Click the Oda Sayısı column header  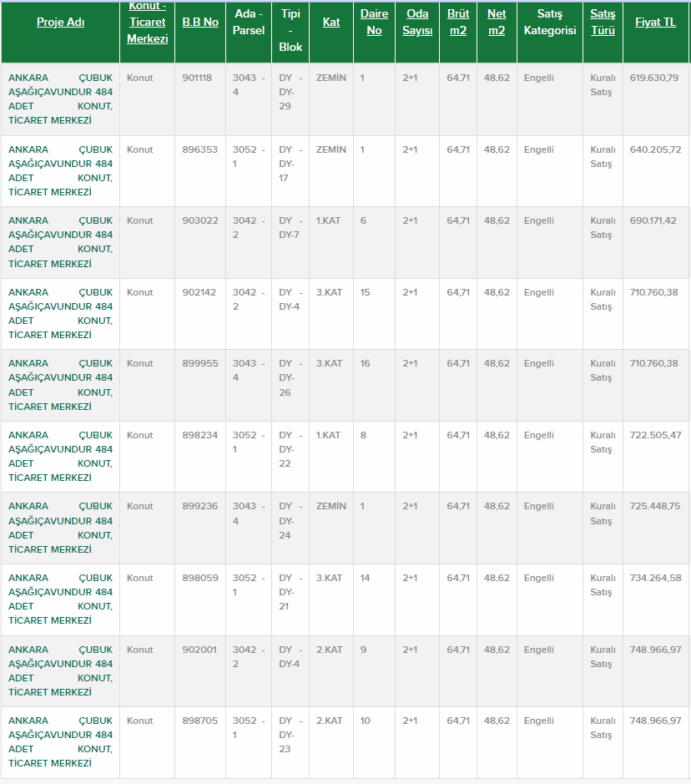click(417, 23)
